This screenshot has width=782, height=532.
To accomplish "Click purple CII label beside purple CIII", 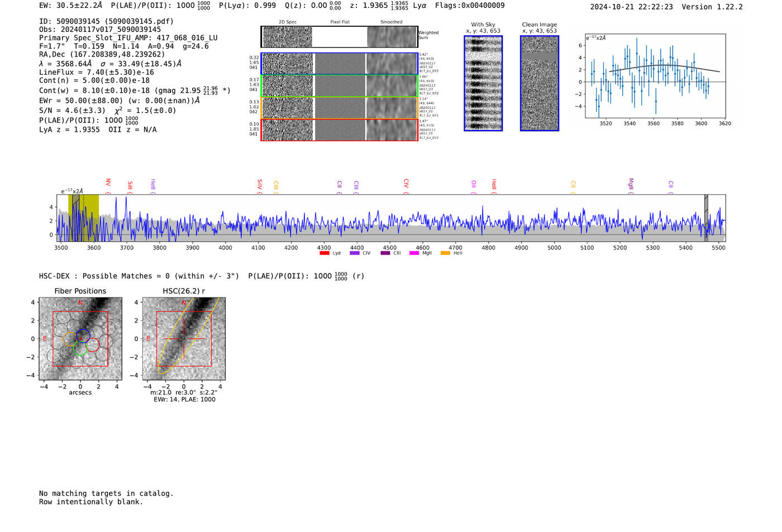I will point(340,185).
